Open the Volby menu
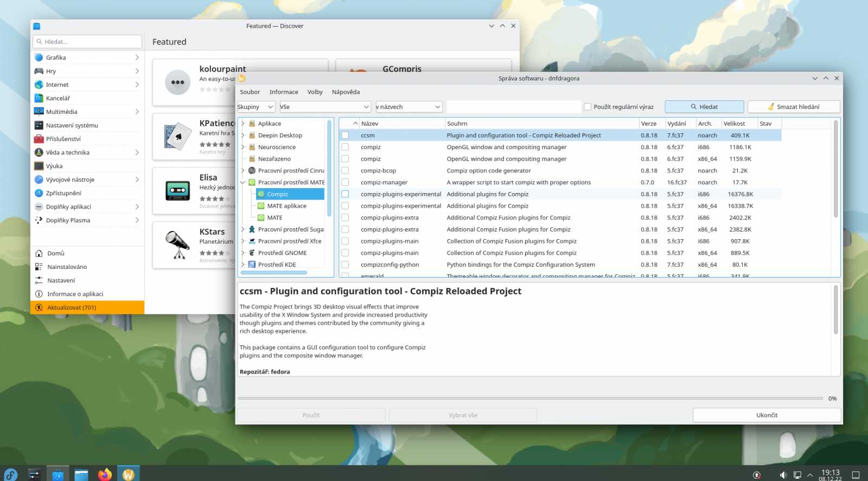The image size is (868, 481). tap(315, 92)
